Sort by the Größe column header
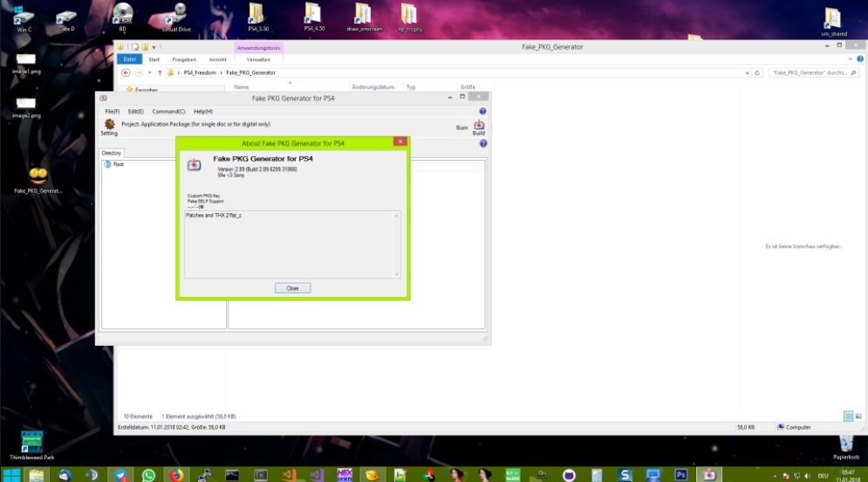 468,87
